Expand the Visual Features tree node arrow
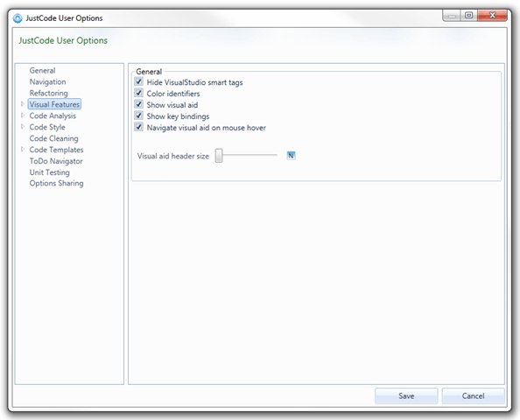Image resolution: width=520 pixels, height=420 pixels. pyautogui.click(x=23, y=104)
